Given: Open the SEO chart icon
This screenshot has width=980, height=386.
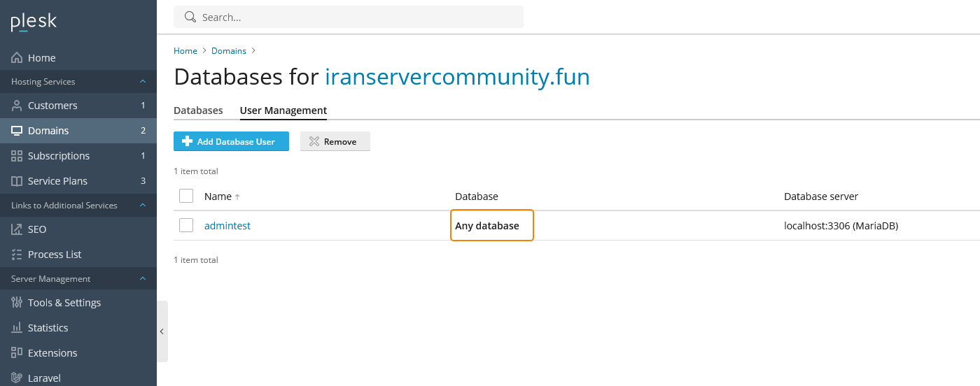Looking at the screenshot, I should tap(17, 229).
